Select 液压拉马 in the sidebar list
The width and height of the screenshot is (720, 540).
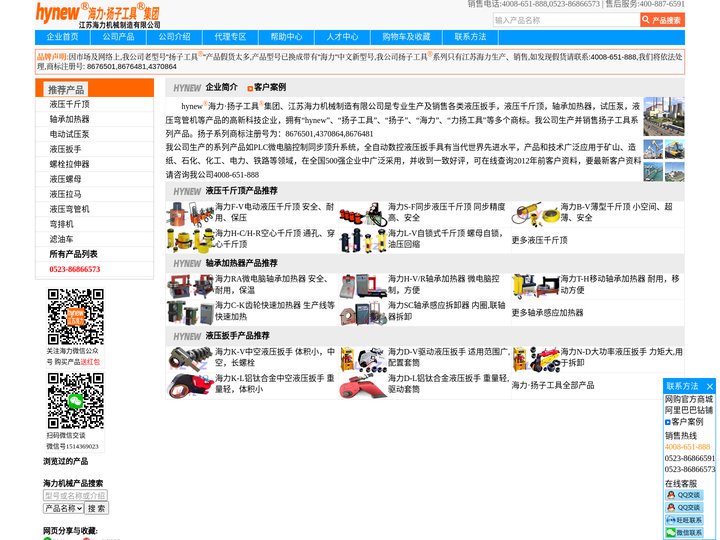(65, 194)
